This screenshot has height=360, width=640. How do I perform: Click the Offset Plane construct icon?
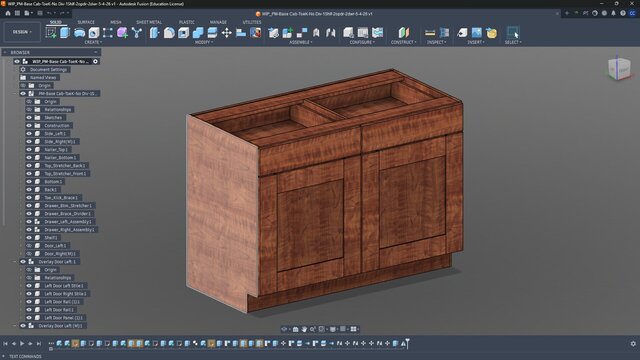[x=403, y=33]
